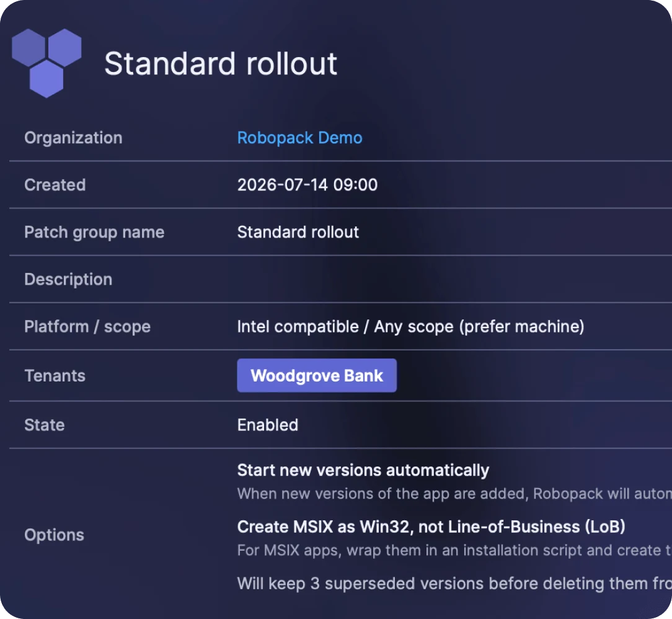This screenshot has height=619, width=672.
Task: Click the Platform / scope row label
Action: point(87,327)
